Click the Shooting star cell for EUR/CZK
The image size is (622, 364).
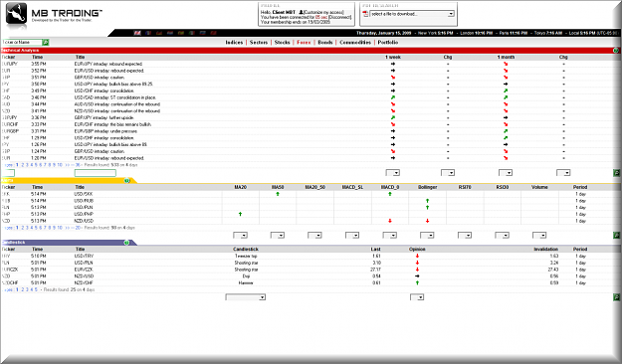[246, 270]
